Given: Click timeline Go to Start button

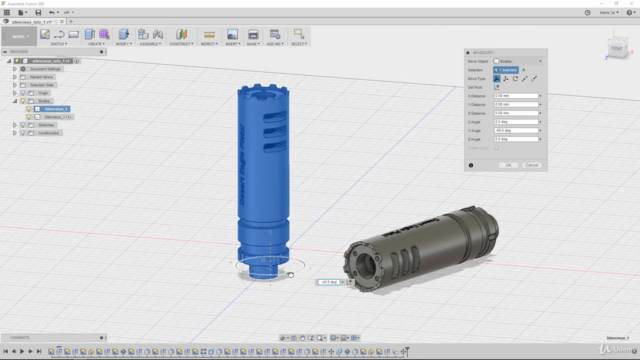Looking at the screenshot, I should click(5, 351).
